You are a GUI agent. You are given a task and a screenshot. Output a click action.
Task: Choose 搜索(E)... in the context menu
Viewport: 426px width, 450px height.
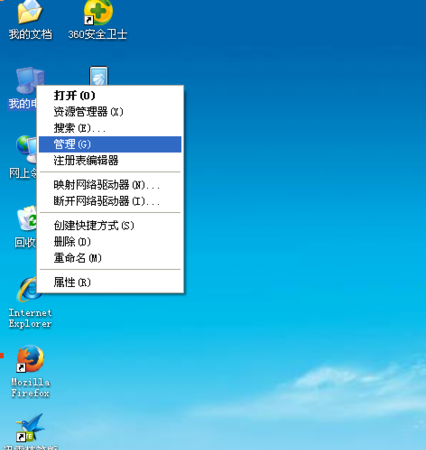(x=110, y=128)
